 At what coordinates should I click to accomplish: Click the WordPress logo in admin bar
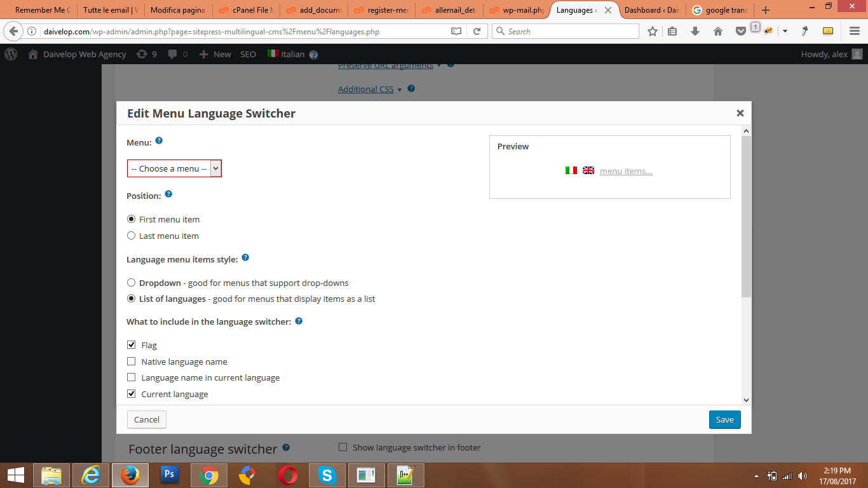[11, 54]
